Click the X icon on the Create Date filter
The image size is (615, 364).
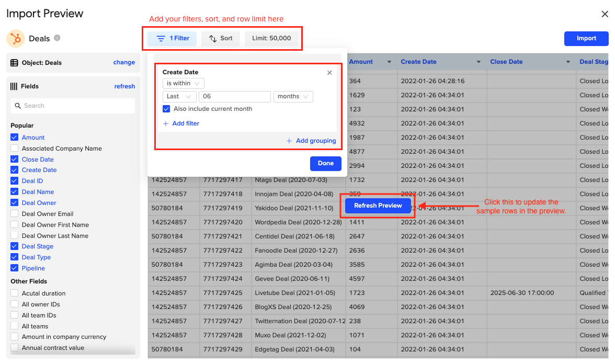[x=329, y=72]
